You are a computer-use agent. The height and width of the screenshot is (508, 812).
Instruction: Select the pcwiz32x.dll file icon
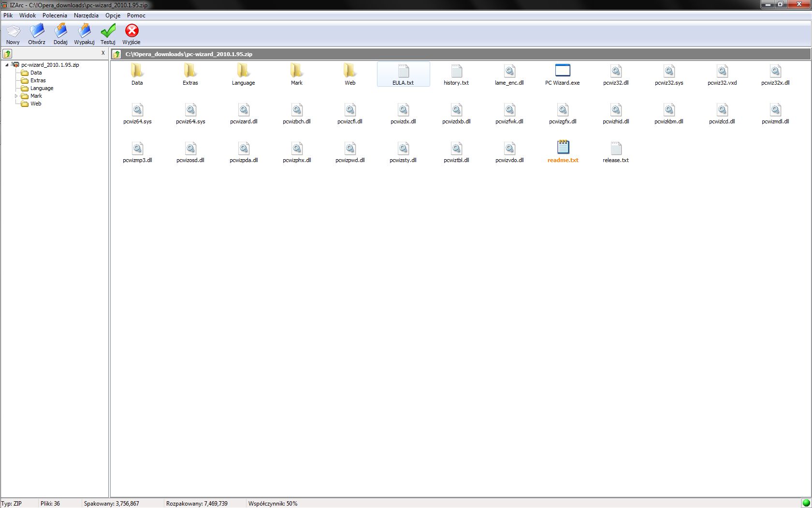[775, 71]
